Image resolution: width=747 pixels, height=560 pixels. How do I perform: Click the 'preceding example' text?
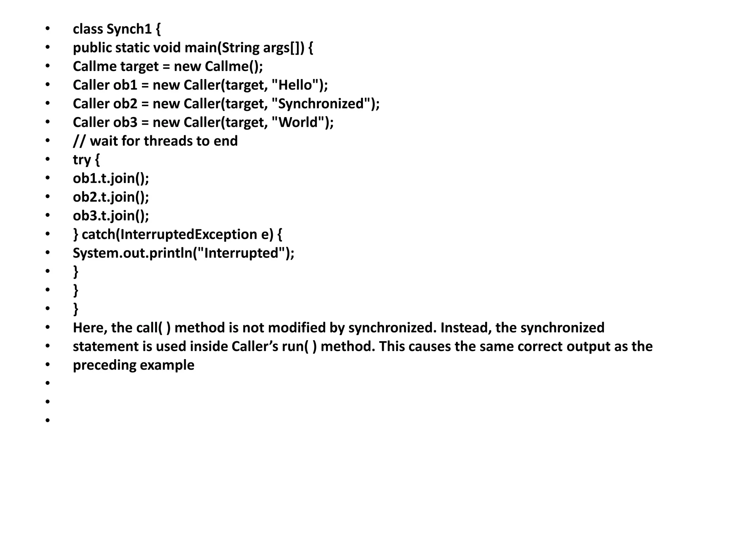(134, 365)
